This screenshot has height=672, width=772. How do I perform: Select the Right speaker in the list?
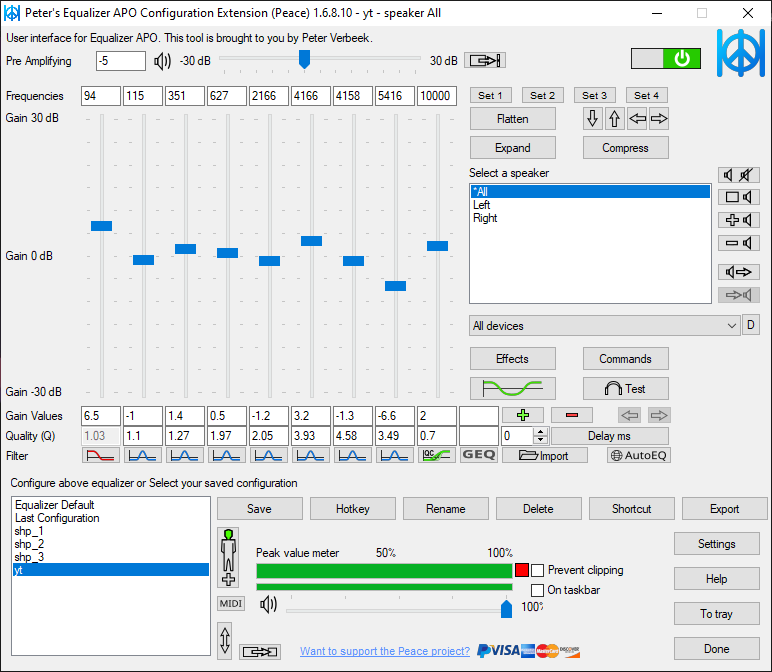click(590, 218)
